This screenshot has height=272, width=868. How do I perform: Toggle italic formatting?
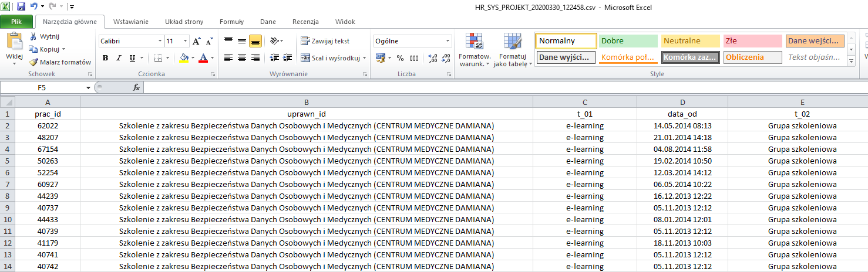click(x=119, y=58)
